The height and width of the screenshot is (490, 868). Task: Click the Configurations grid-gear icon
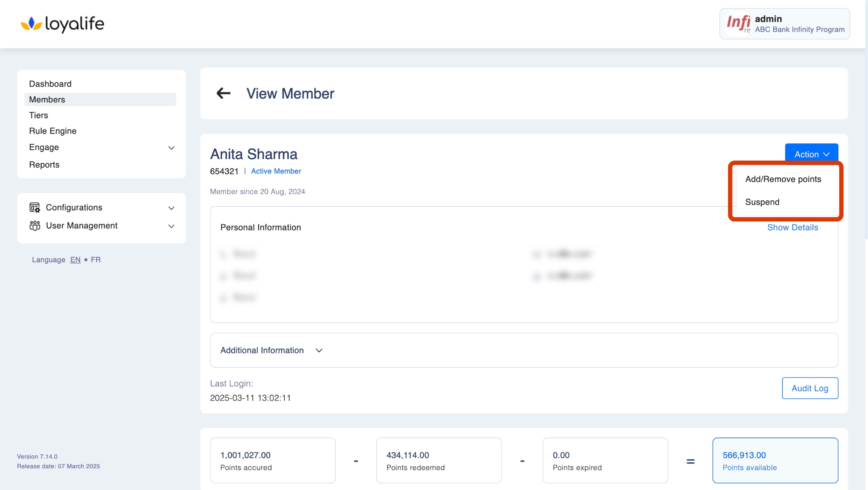(x=35, y=207)
